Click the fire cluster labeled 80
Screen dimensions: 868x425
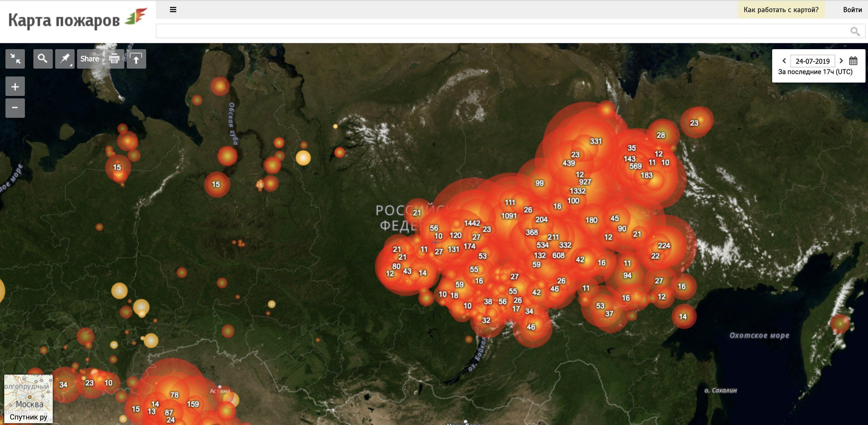[396, 266]
